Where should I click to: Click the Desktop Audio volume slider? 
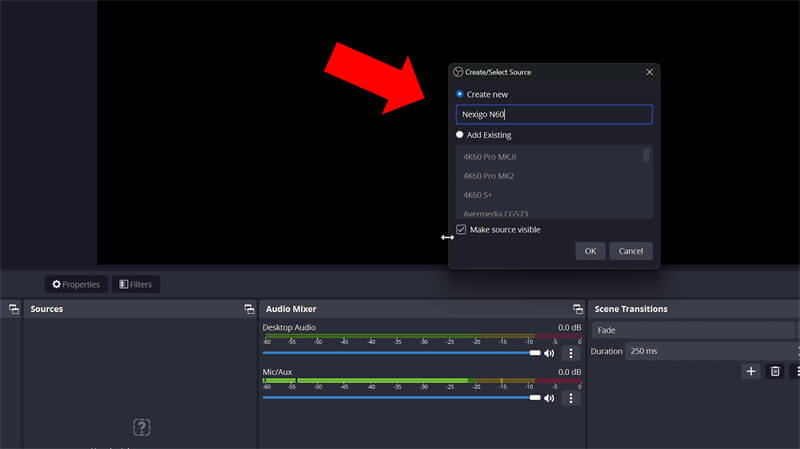400,353
